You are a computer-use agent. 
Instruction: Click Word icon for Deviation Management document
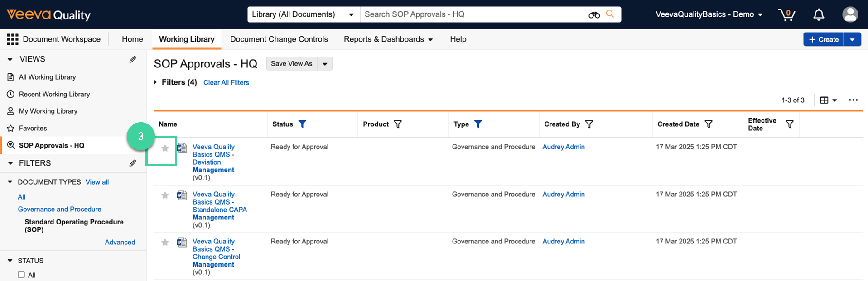(x=182, y=148)
